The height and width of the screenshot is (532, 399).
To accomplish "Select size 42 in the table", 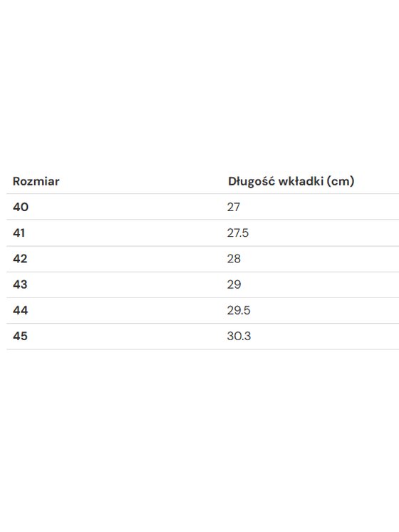I will click(20, 259).
